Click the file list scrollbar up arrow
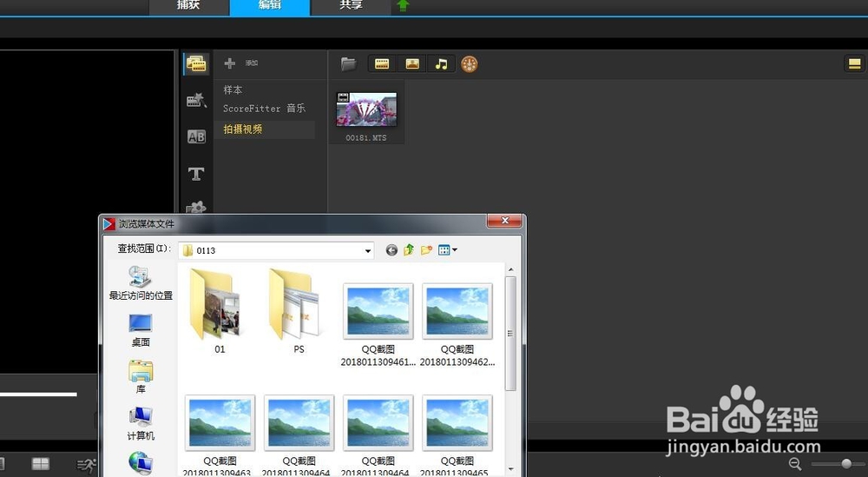The height and width of the screenshot is (477, 868). coord(510,270)
